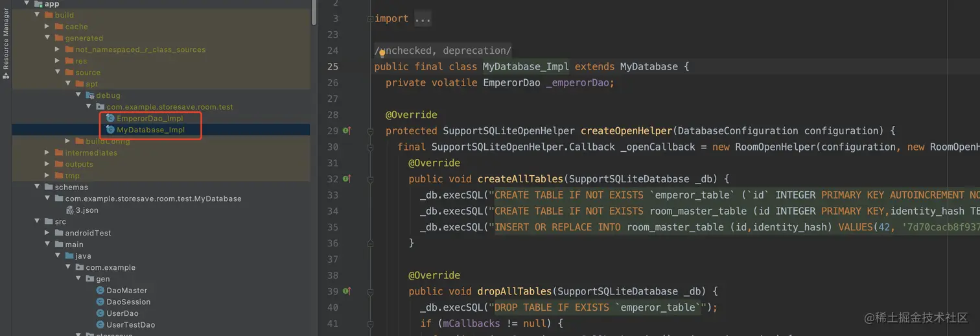Select the com.example.storesave.room.test.MyDatabase schema folder
The height and width of the screenshot is (336, 980).
(x=153, y=198)
